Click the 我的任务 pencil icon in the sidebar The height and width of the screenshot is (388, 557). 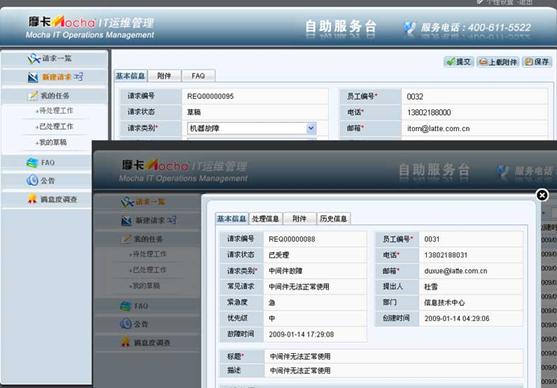(33, 96)
